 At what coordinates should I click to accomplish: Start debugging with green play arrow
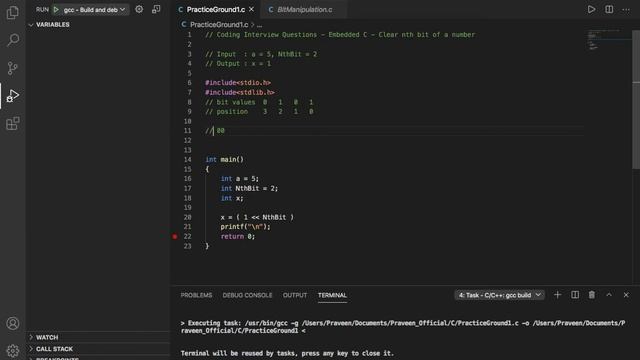coord(56,9)
